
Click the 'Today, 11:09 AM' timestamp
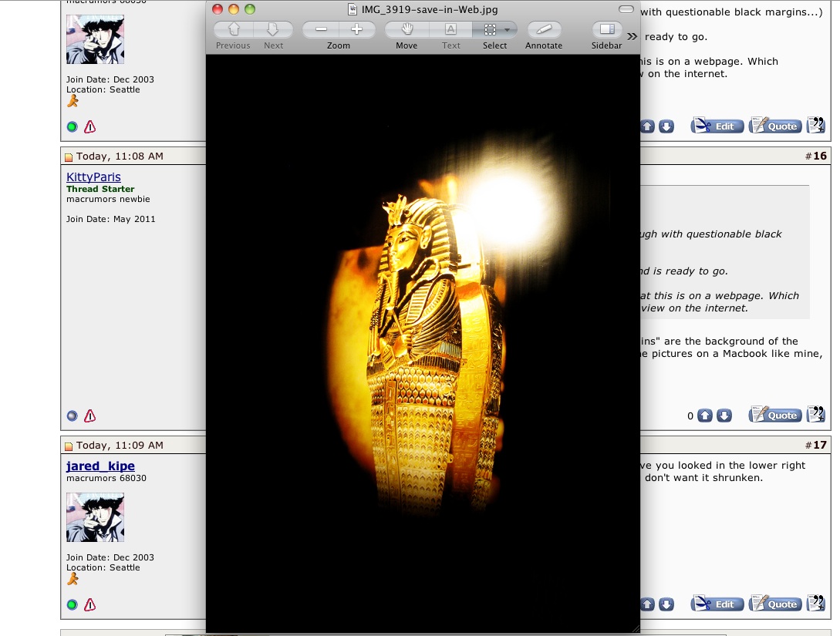[120, 445]
